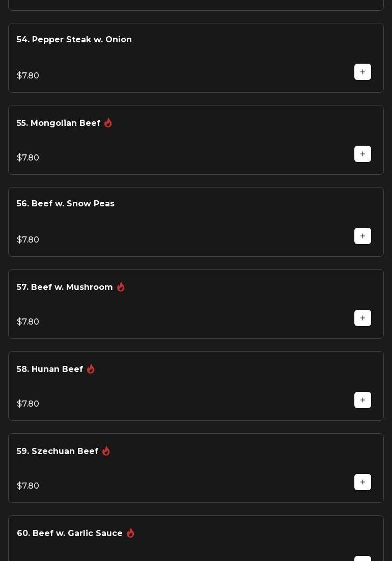Click the $7.80 price of Szechuan Beef
392x561 pixels.
coord(28,486)
